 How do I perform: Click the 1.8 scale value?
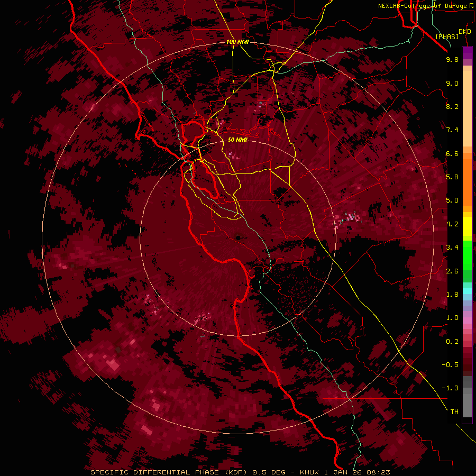click(x=452, y=295)
